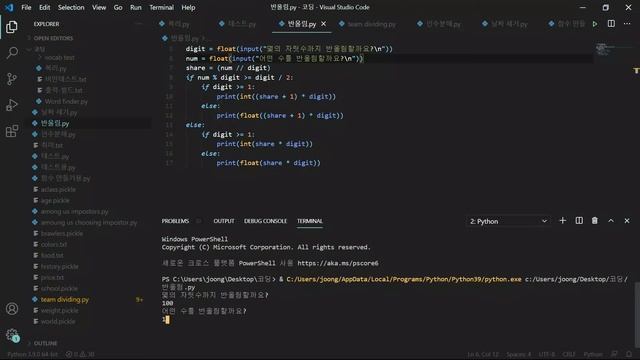Image resolution: width=640 pixels, height=360 pixels.
Task: Open team dividing.py in Explorer
Action: click(64, 299)
